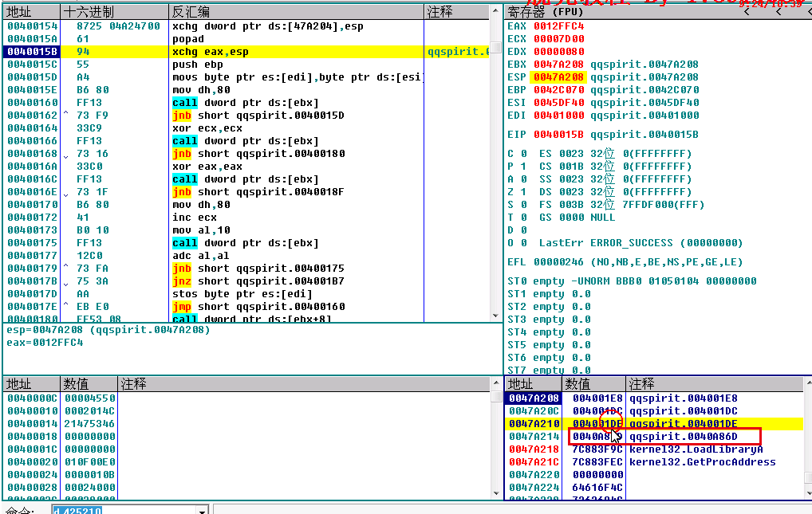Open the command box dropdown arrow
812x514 pixels.
point(203,510)
